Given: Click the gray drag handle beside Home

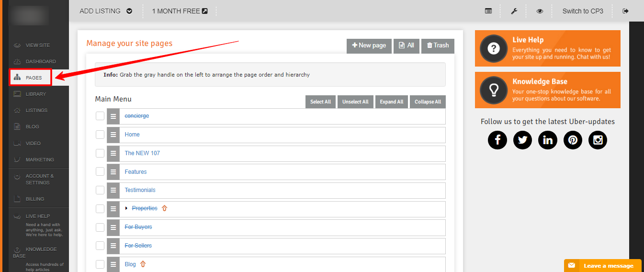Looking at the screenshot, I should pyautogui.click(x=113, y=135).
